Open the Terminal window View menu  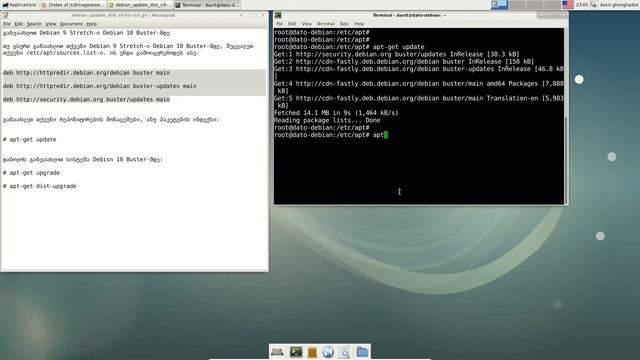(306, 24)
